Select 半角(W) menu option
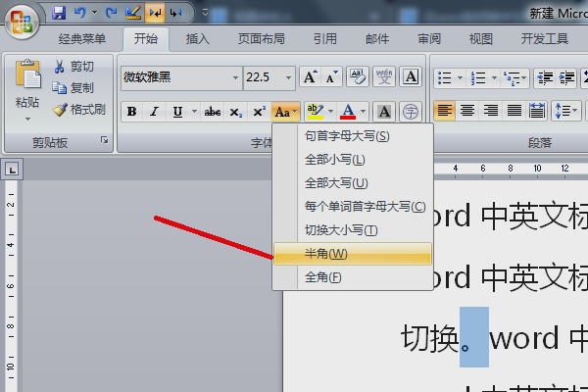 pos(353,254)
